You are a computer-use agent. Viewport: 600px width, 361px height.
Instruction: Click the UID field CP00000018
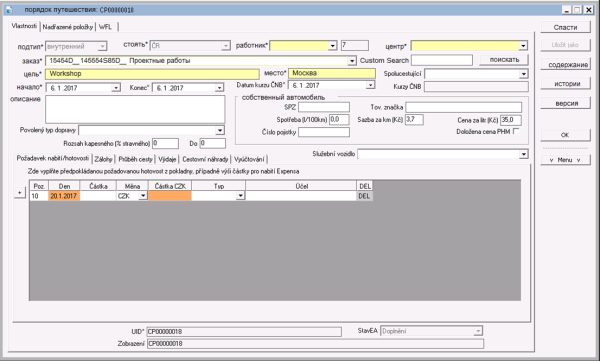(x=244, y=332)
